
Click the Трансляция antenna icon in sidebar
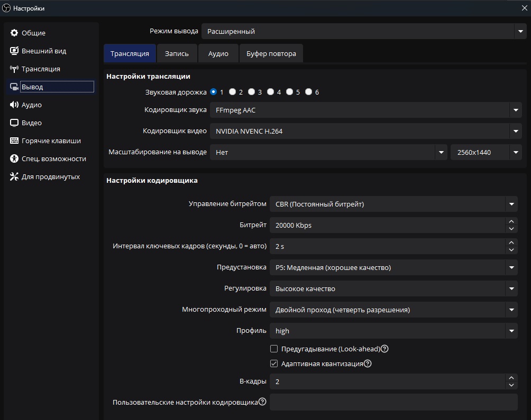pyautogui.click(x=14, y=69)
